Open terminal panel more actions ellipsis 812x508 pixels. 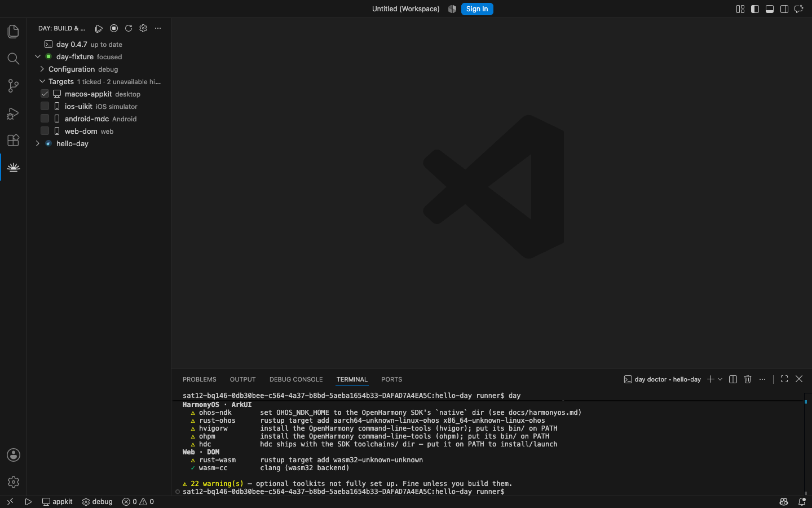pyautogui.click(x=762, y=379)
